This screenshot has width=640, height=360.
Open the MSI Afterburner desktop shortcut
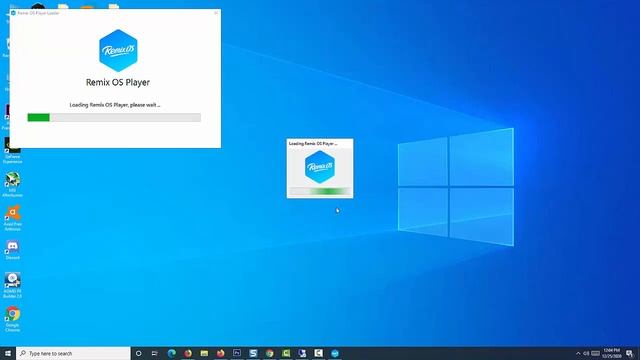[x=12, y=184]
